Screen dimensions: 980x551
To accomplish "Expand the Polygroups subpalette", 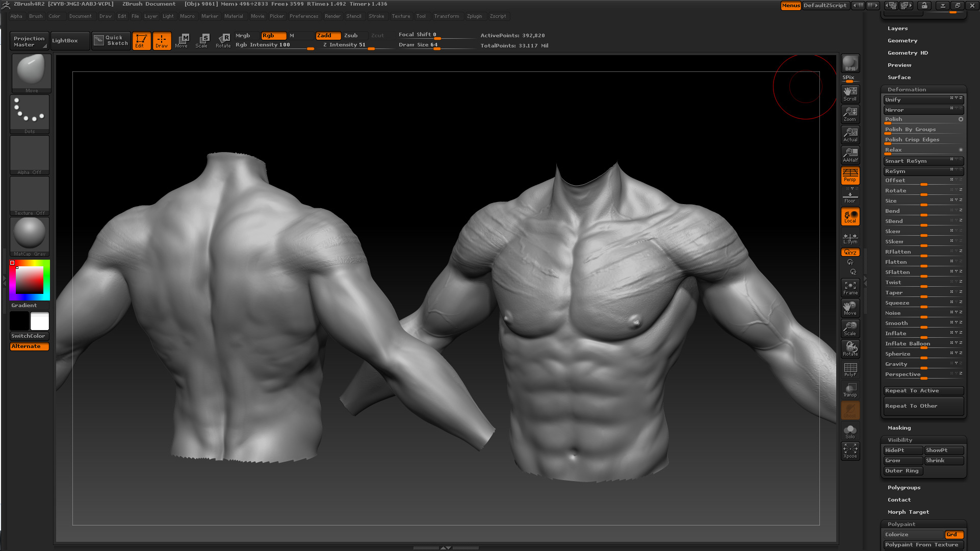I will [x=904, y=488].
